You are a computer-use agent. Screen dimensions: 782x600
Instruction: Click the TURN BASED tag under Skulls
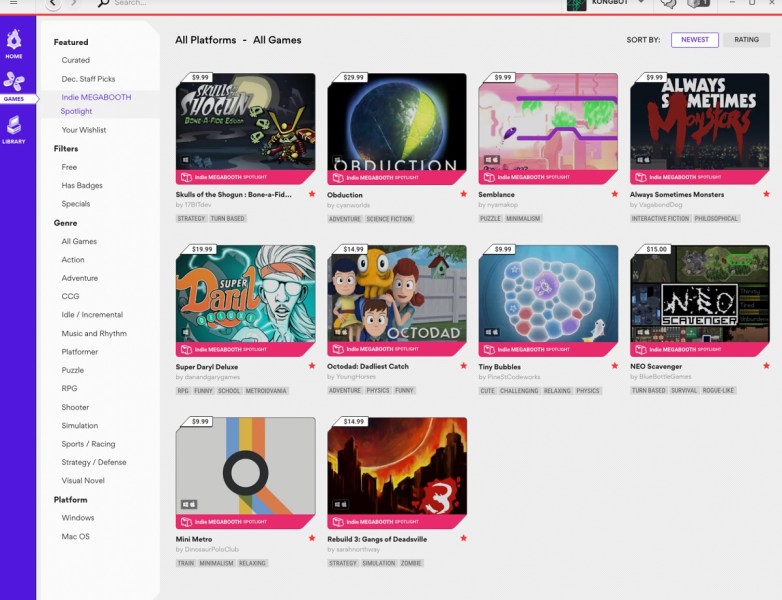point(227,218)
